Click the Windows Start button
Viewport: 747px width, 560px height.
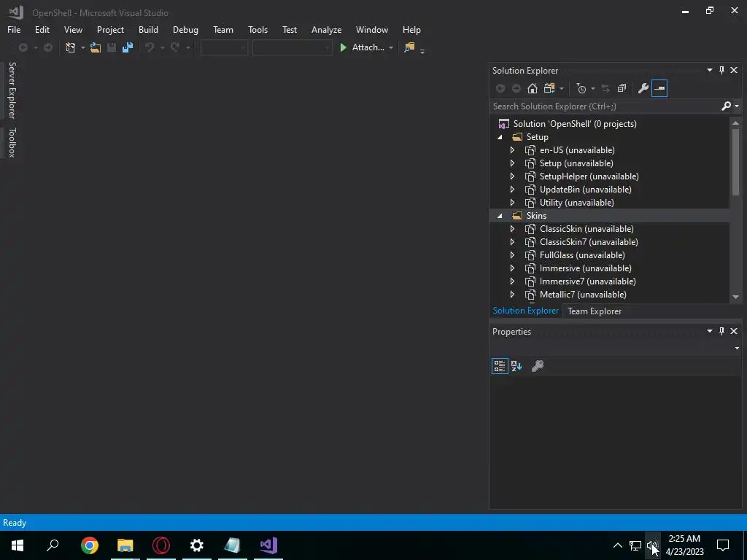point(18,545)
